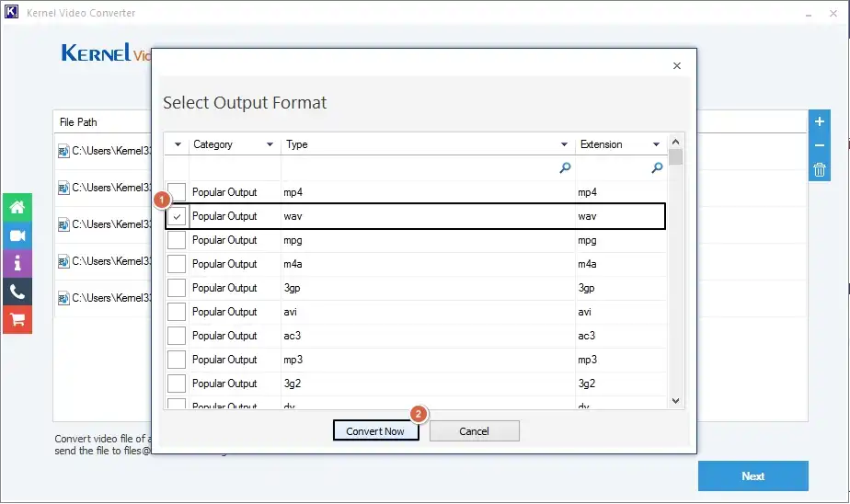The width and height of the screenshot is (850, 504).
Task: Click the Type column header
Action: click(x=428, y=144)
